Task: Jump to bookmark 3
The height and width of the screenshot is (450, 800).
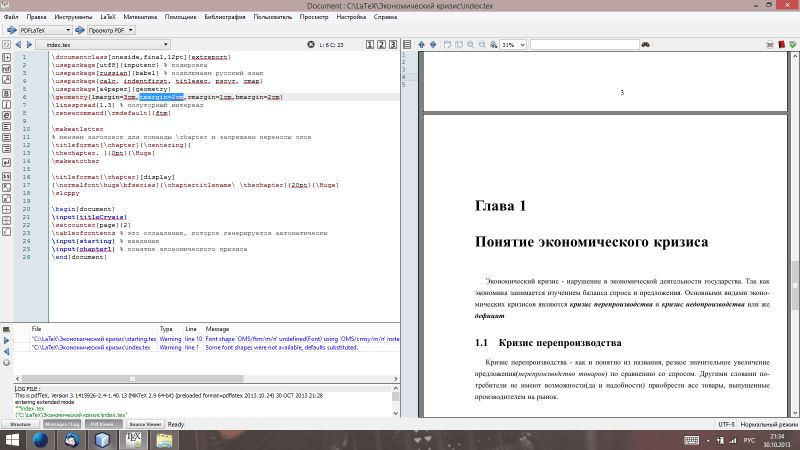Action: [x=393, y=44]
